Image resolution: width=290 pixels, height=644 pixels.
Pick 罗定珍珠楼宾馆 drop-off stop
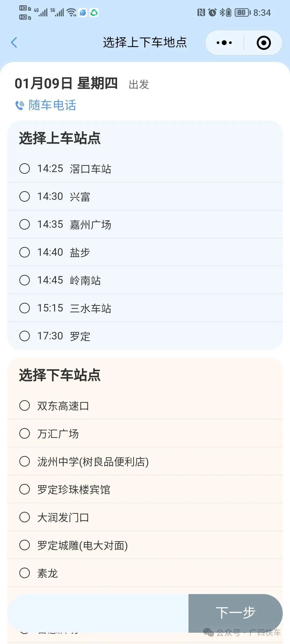click(x=145, y=489)
